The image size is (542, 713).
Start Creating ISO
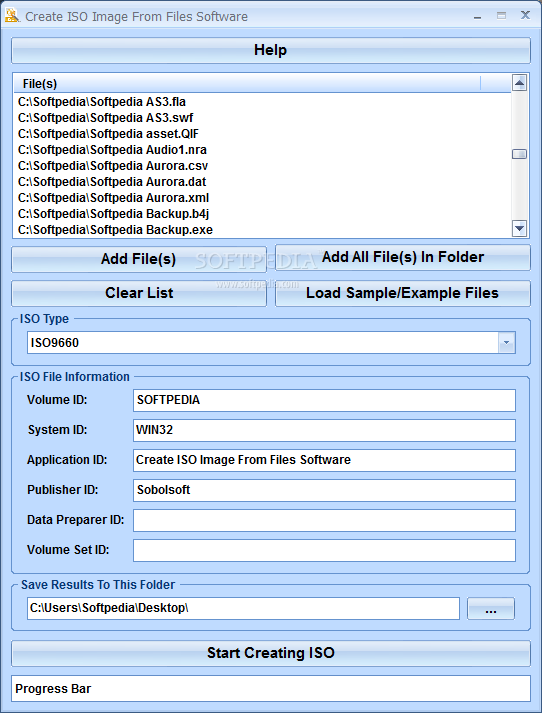click(x=271, y=653)
